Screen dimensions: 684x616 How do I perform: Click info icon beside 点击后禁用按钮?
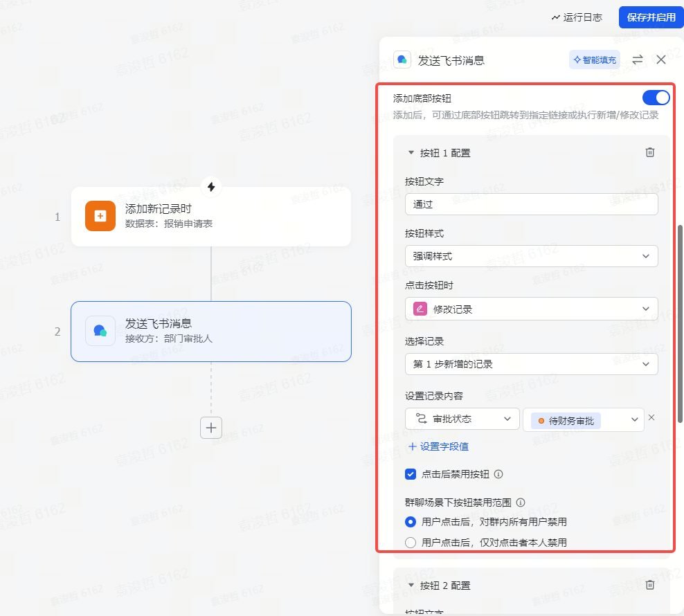[x=498, y=474]
